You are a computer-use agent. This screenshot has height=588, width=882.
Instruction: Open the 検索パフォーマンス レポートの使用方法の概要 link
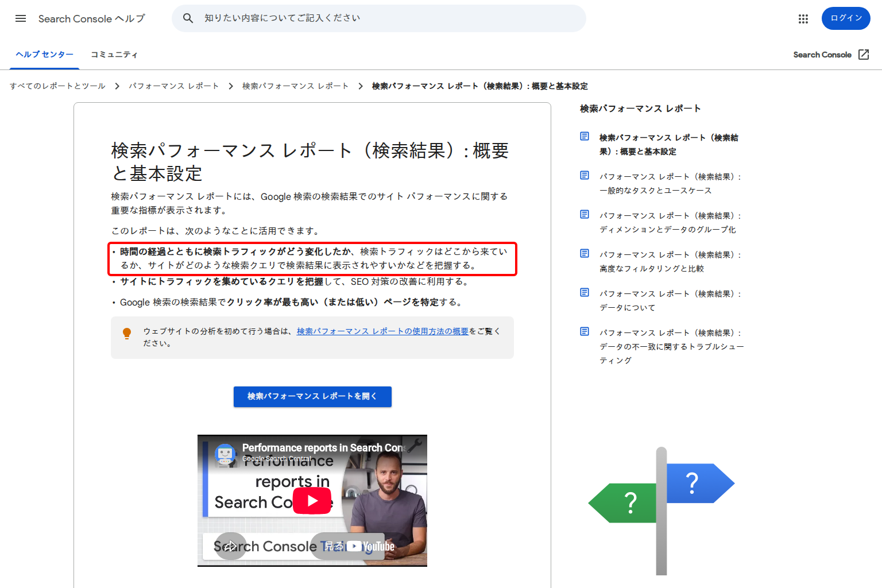tap(383, 331)
